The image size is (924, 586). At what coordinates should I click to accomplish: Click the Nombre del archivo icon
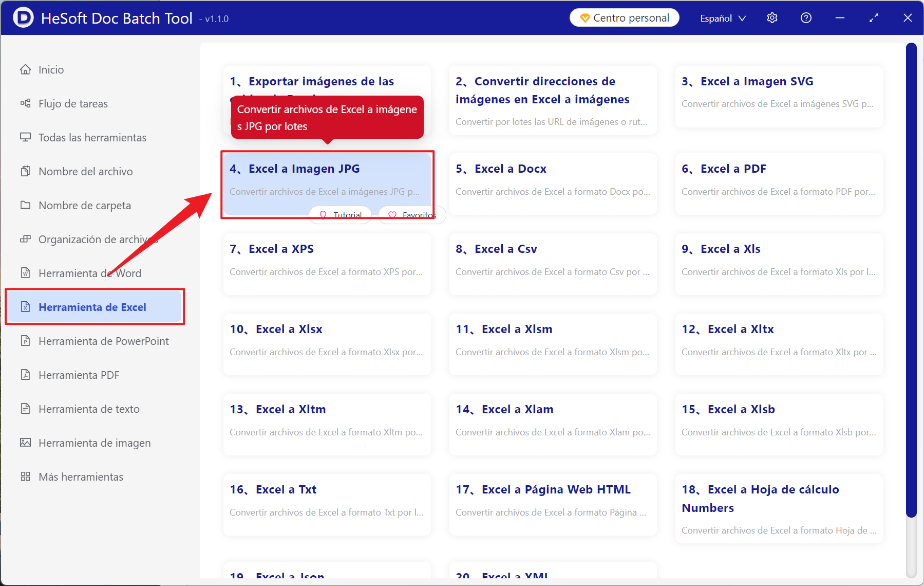pyautogui.click(x=25, y=171)
